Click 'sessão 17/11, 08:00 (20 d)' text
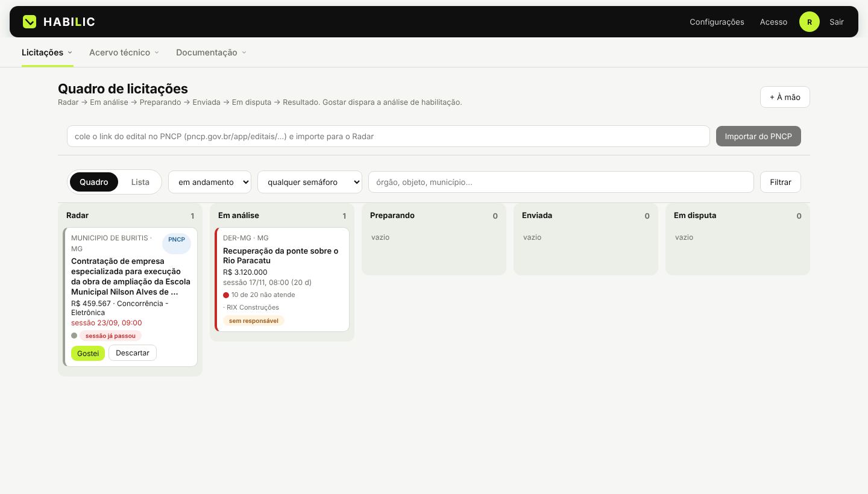Viewport: 868px width, 494px height. 267,283
